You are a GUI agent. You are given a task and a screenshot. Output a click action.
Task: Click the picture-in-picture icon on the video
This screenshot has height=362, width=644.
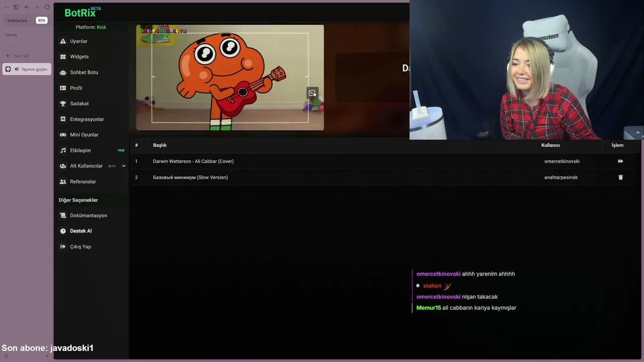312,93
